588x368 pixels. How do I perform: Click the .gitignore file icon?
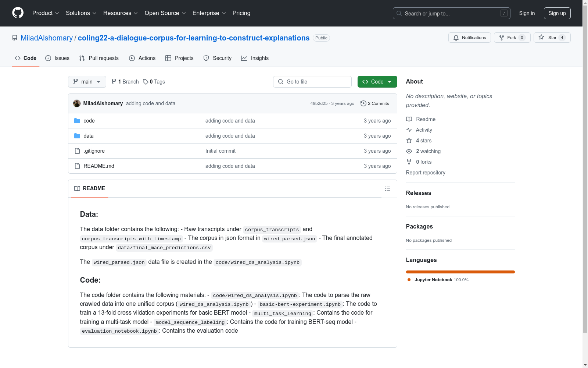click(x=77, y=151)
